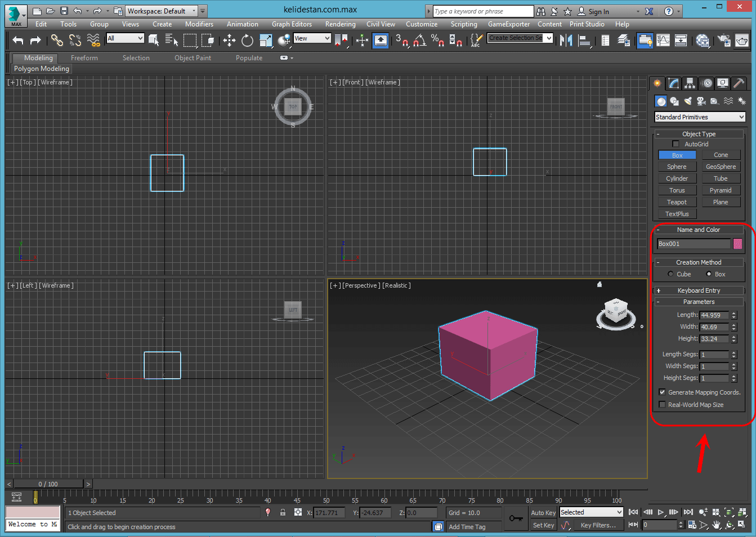
Task: Click the Polygon Modeling panel label
Action: (x=42, y=69)
